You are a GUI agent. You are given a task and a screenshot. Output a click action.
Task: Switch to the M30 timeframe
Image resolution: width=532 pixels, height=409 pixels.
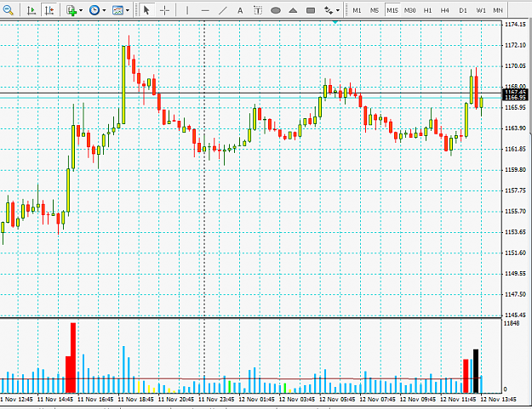pos(410,10)
